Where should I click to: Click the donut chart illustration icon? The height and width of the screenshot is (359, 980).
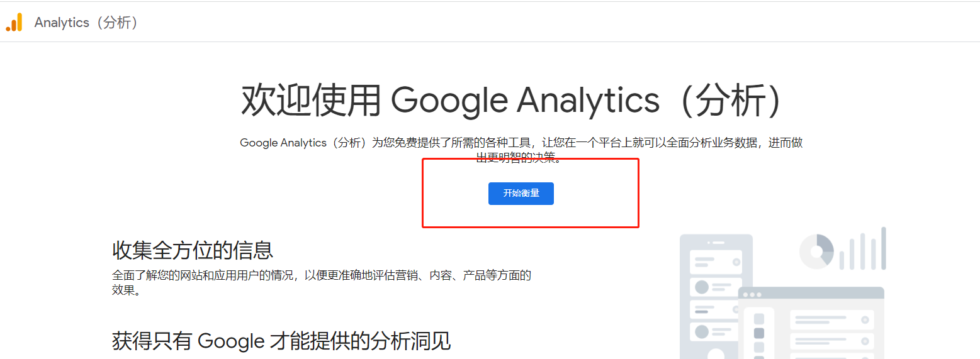point(816,251)
